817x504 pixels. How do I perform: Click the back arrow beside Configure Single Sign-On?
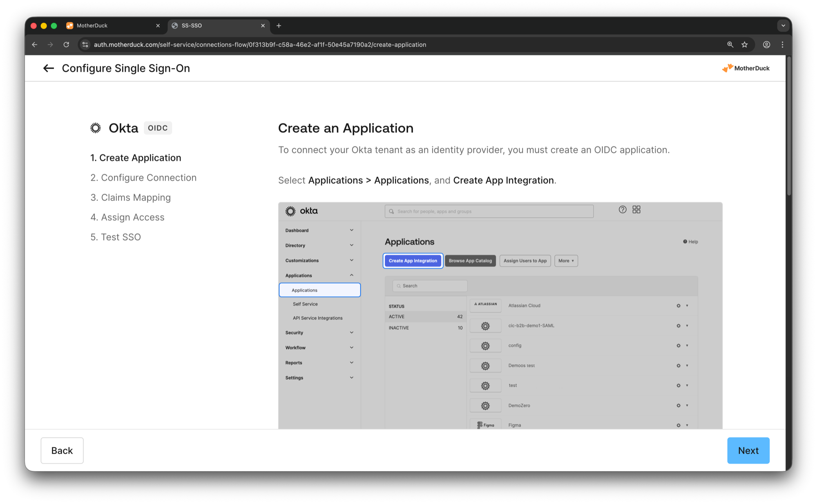(x=48, y=68)
